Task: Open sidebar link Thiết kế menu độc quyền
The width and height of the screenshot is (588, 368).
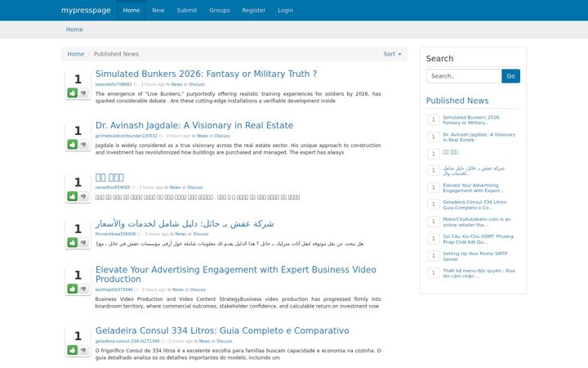Action: [479, 273]
